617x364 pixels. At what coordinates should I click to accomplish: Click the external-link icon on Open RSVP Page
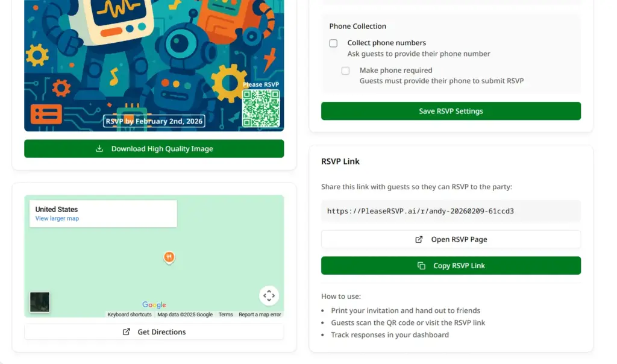click(419, 239)
